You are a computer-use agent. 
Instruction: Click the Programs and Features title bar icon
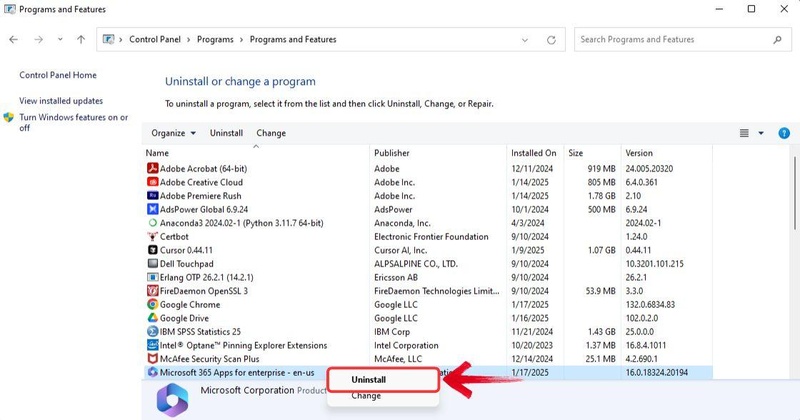(x=9, y=9)
